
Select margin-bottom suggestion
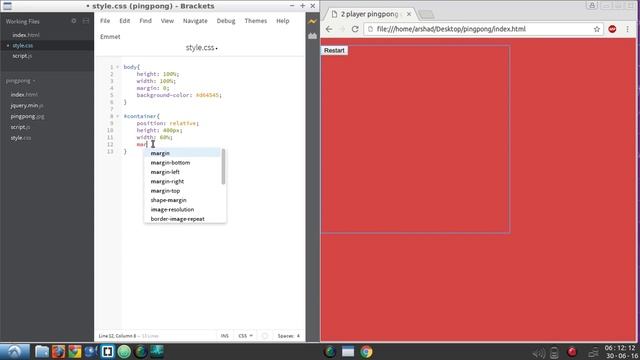point(182,162)
